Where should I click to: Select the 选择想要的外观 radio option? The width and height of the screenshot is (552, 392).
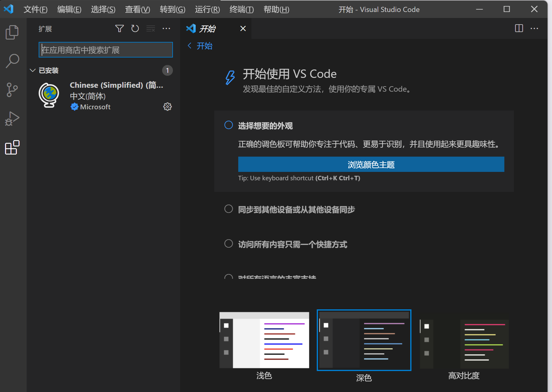coord(228,125)
